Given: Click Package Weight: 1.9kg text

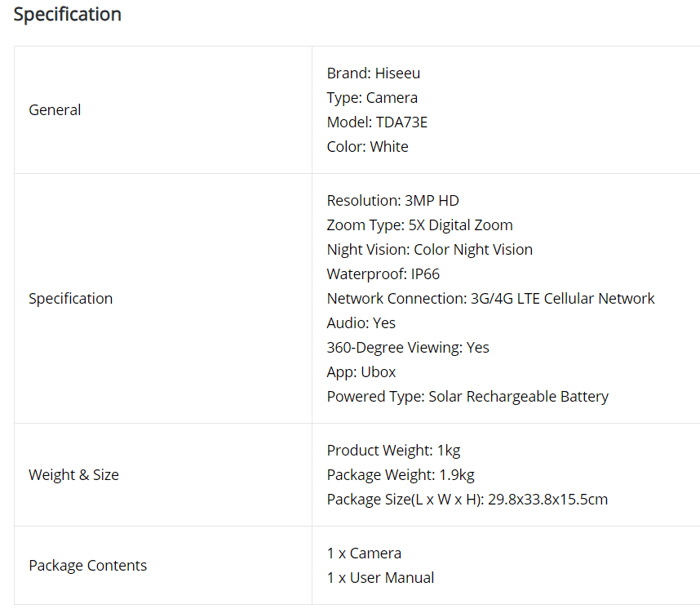Looking at the screenshot, I should click(x=401, y=475).
